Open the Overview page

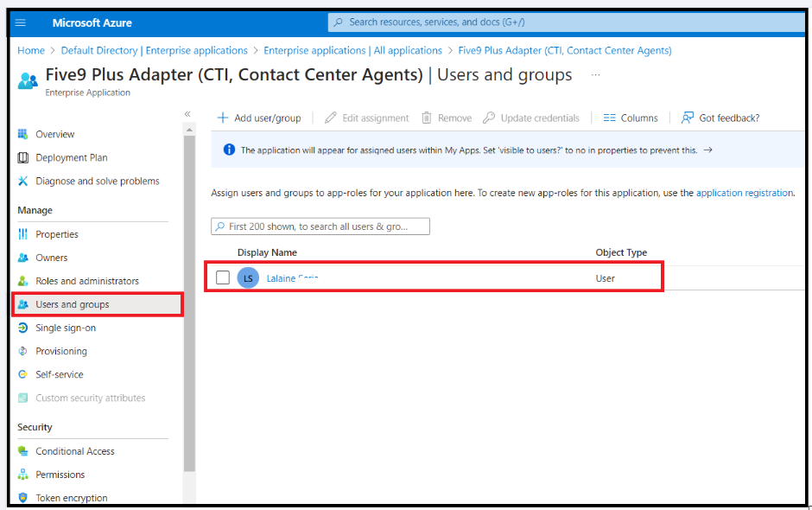point(55,134)
